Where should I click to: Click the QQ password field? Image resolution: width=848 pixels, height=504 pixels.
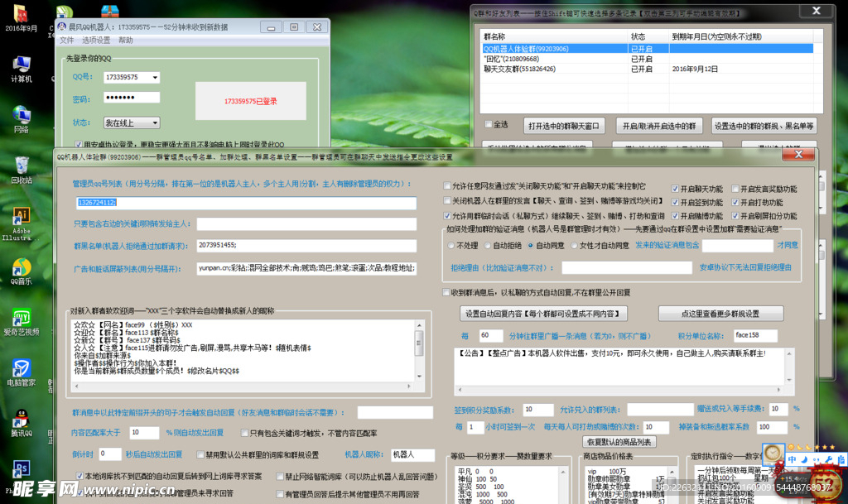click(132, 97)
